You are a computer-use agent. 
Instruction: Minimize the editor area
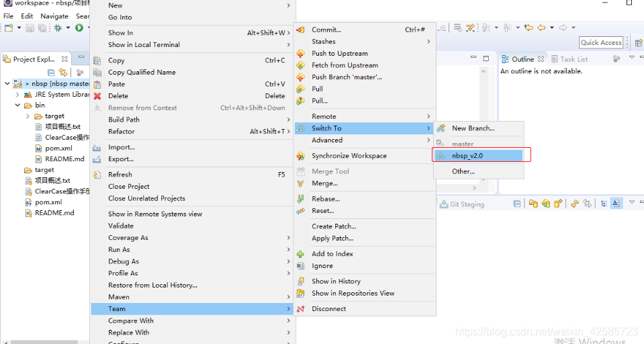pos(473,58)
